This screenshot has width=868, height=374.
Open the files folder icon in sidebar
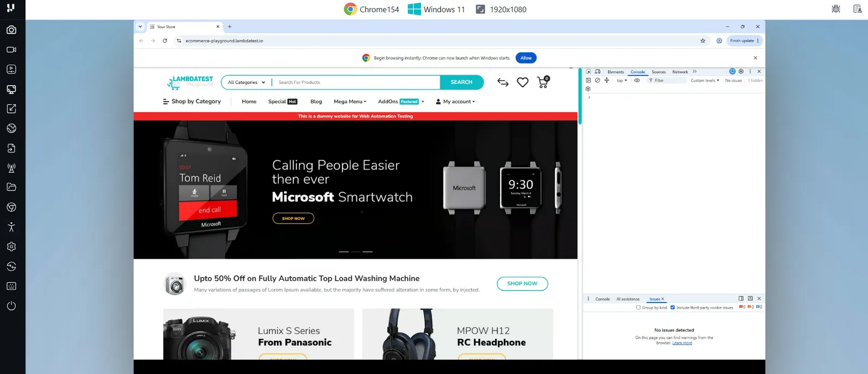pyautogui.click(x=11, y=187)
